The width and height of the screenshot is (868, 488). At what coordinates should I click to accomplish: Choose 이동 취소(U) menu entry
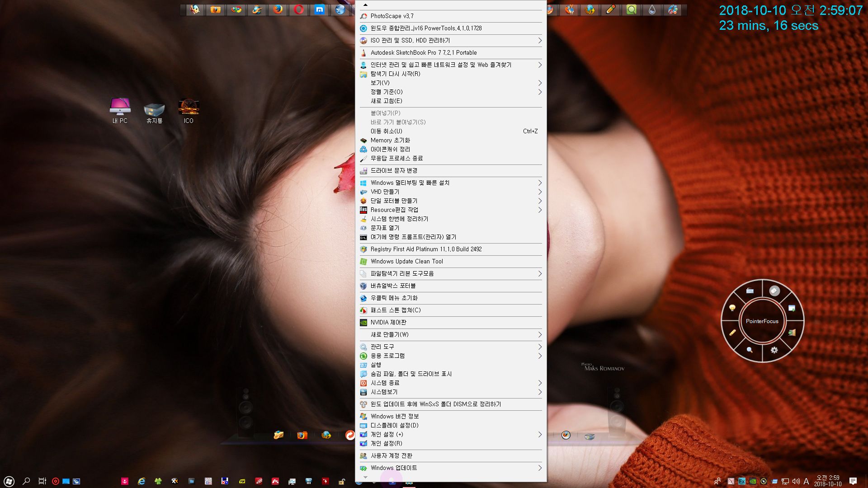click(x=451, y=131)
